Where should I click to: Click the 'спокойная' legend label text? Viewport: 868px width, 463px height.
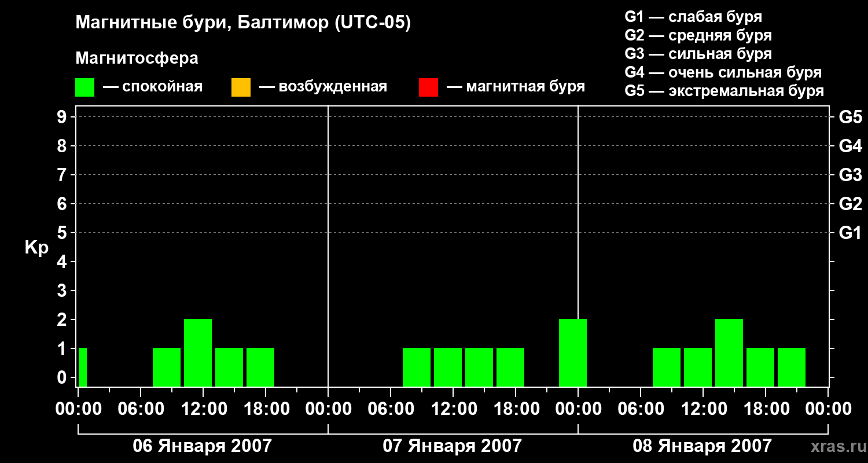pos(162,87)
